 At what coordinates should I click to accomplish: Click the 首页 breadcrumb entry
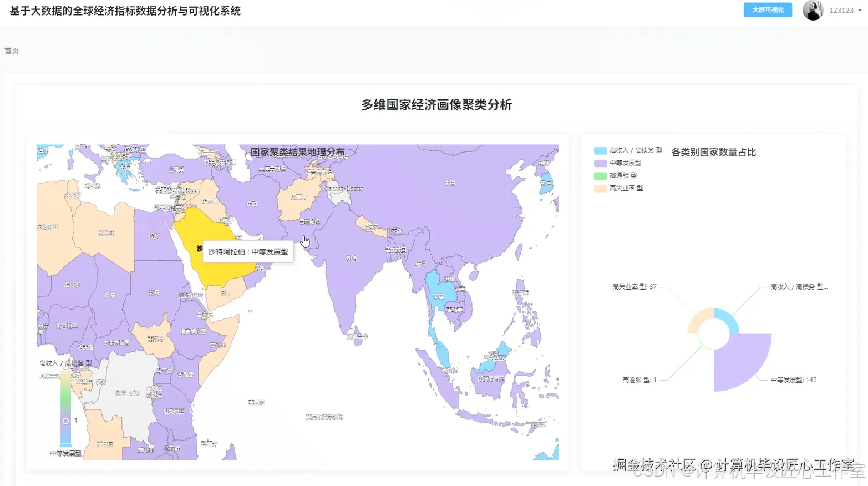pos(12,51)
